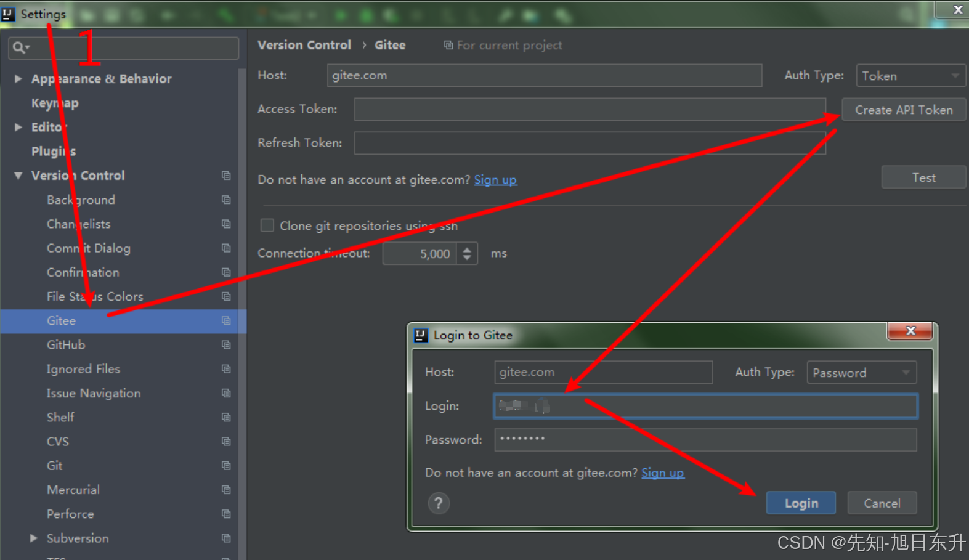Open the Auth Type Token dropdown

click(910, 76)
